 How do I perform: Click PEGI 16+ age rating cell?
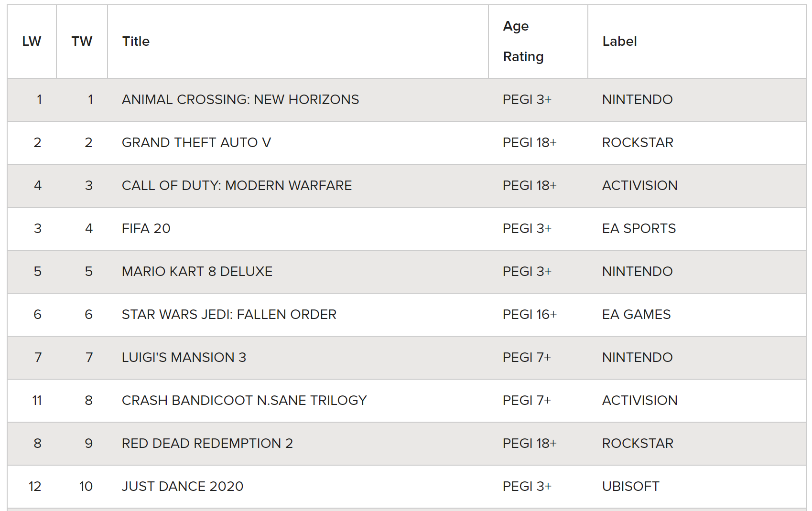pyautogui.click(x=530, y=315)
